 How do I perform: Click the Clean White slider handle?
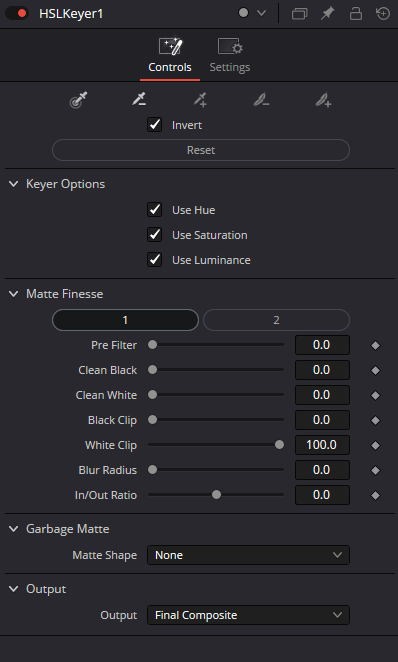(152, 395)
